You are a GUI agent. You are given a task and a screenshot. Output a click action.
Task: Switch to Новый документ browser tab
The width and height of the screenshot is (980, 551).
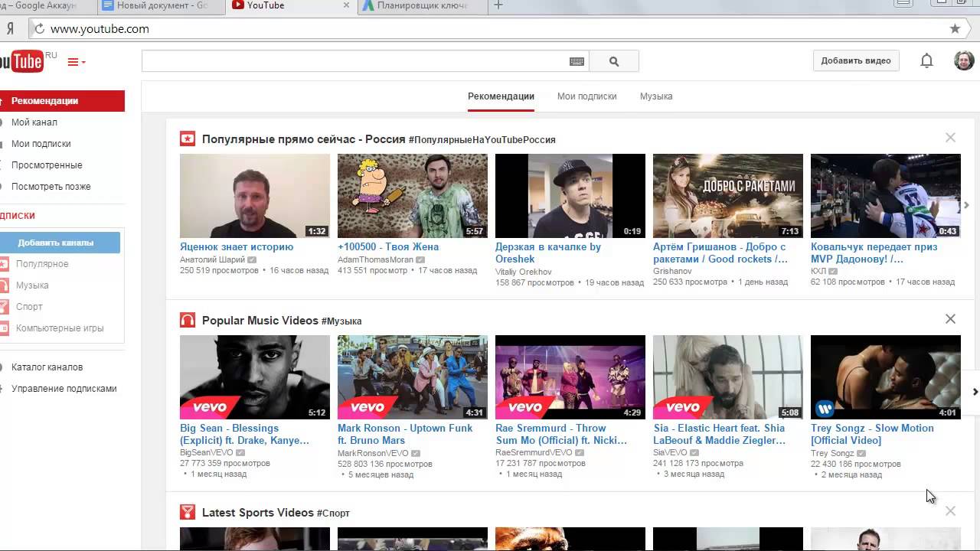[161, 6]
